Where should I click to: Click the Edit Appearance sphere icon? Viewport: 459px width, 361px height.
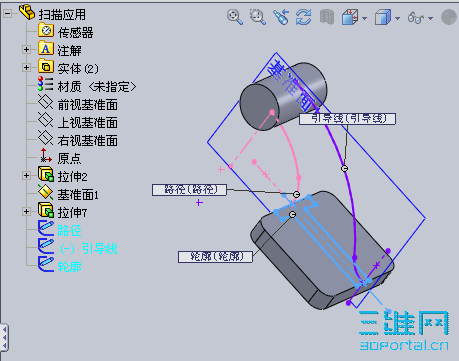tap(449, 17)
